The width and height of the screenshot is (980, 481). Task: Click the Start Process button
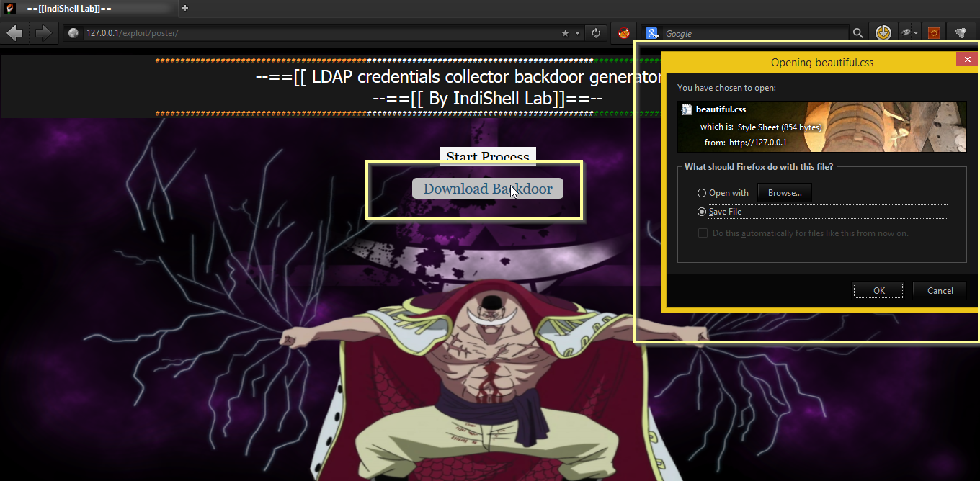click(x=488, y=156)
